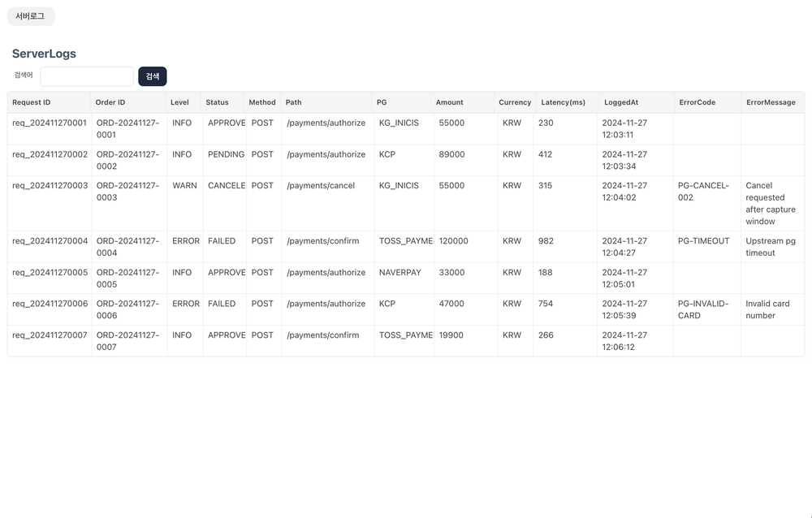812x518 pixels.
Task: Click the 검색 search button
Action: pyautogui.click(x=152, y=76)
